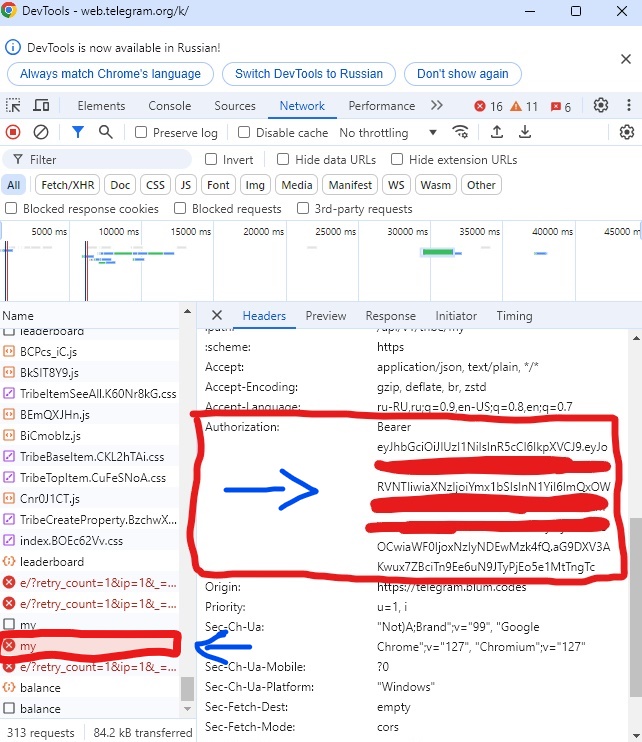The height and width of the screenshot is (742, 642).
Task: Export HAR file download icon
Action: pyautogui.click(x=525, y=132)
